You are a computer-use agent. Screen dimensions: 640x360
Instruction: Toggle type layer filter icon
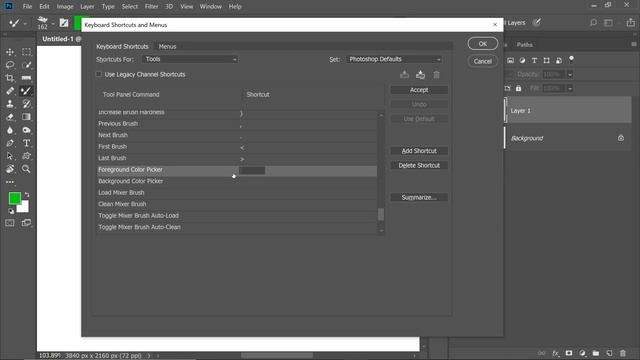pos(534,60)
